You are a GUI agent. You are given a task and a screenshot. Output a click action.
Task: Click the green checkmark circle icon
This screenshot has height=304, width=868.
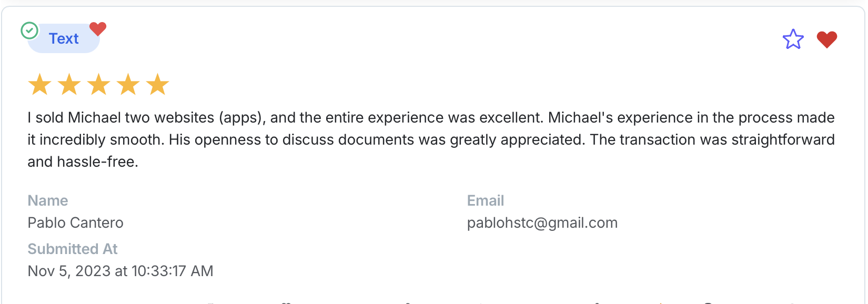click(x=29, y=31)
